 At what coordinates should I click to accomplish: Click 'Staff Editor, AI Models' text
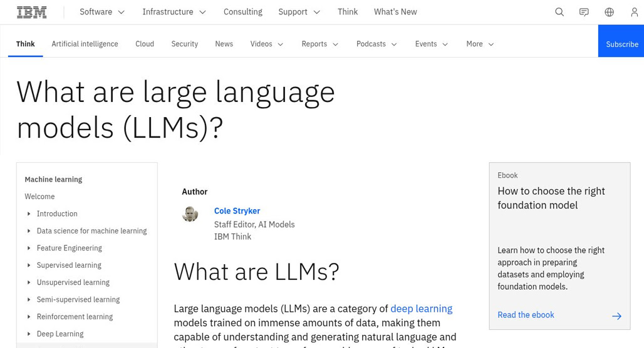tap(254, 225)
